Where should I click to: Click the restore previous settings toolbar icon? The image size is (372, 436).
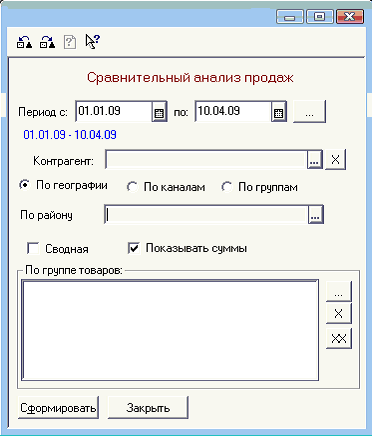[x=24, y=42]
